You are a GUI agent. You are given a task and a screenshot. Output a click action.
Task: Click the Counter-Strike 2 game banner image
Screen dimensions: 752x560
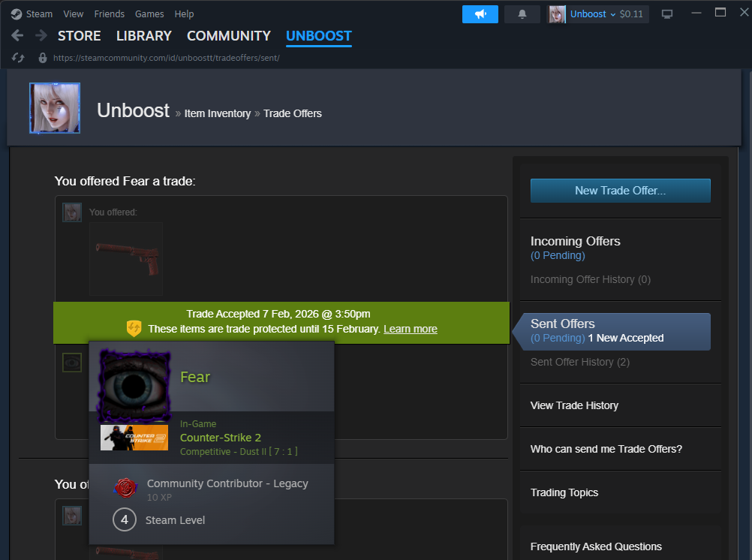point(134,437)
